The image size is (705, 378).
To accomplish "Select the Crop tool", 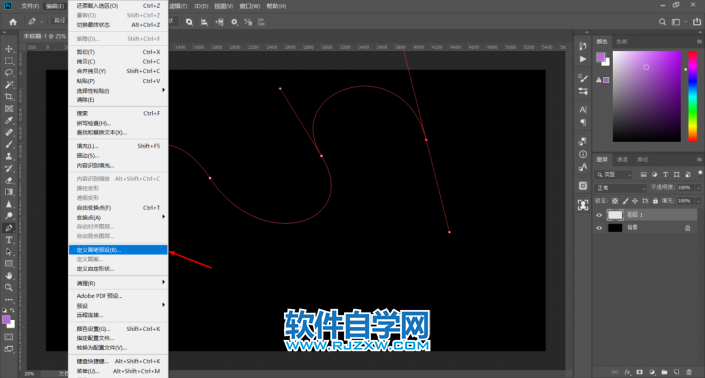I will click(9, 96).
